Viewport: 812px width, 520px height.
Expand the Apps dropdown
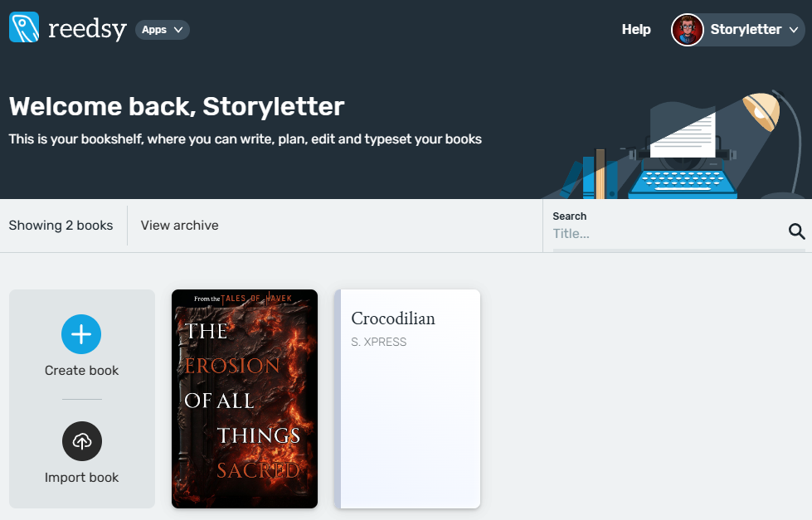162,29
